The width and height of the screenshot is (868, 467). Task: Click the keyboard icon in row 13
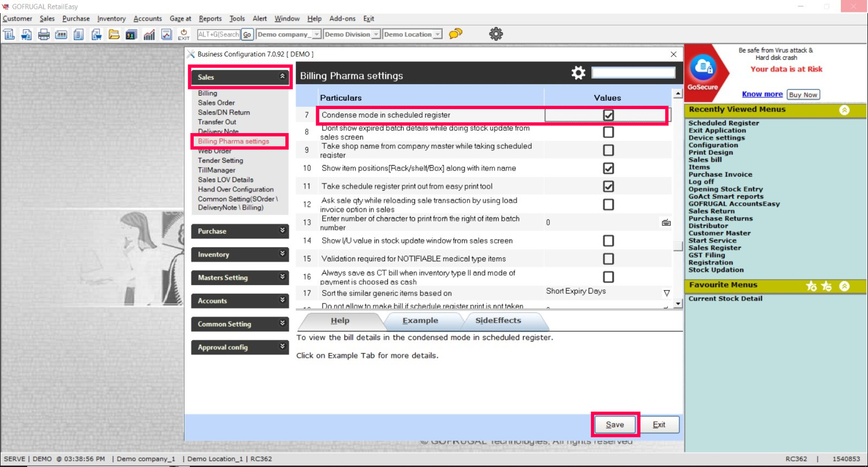(666, 223)
